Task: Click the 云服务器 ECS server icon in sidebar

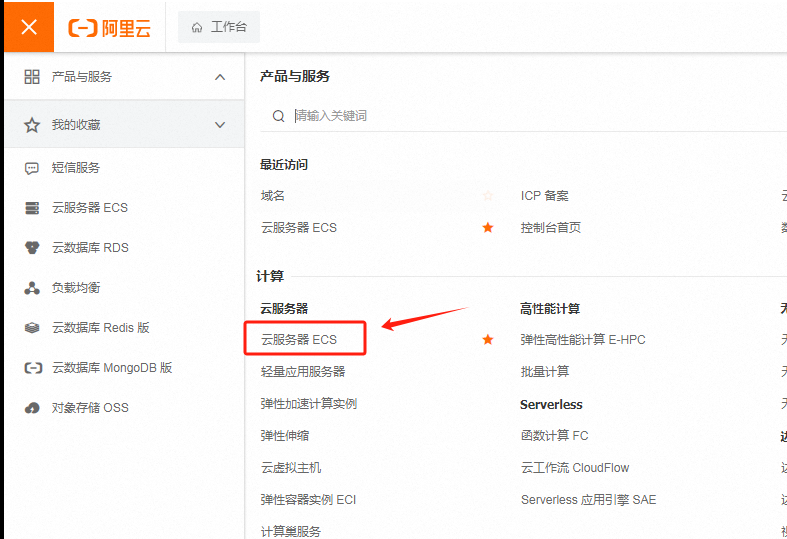Action: click(32, 208)
